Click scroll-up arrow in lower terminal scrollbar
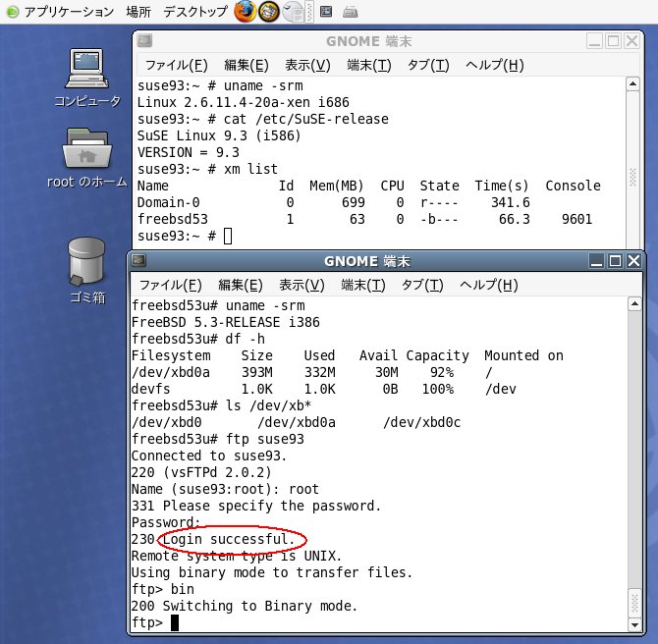The width and height of the screenshot is (658, 644). point(634,303)
